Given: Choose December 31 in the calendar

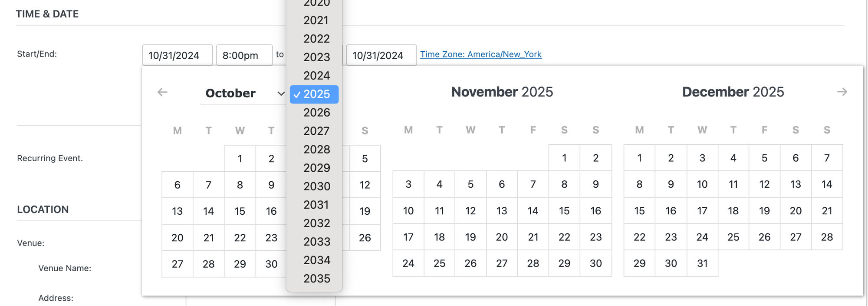Looking at the screenshot, I should pos(702,263).
